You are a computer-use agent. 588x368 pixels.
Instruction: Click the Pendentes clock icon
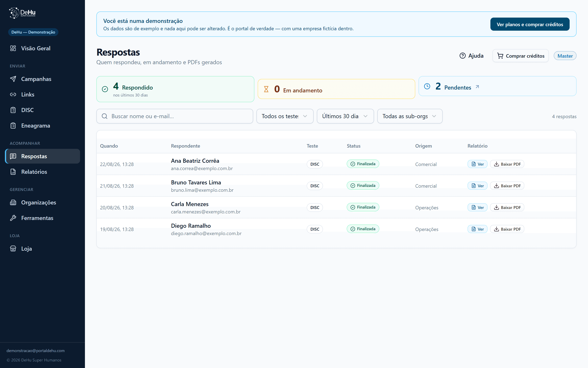(427, 86)
